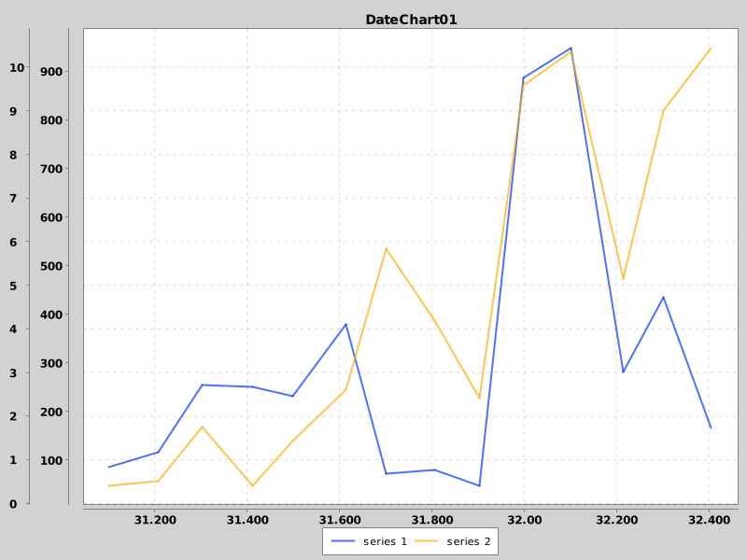The width and height of the screenshot is (747, 560).
Task: Click the outer axis label 5
Action: pos(13,286)
